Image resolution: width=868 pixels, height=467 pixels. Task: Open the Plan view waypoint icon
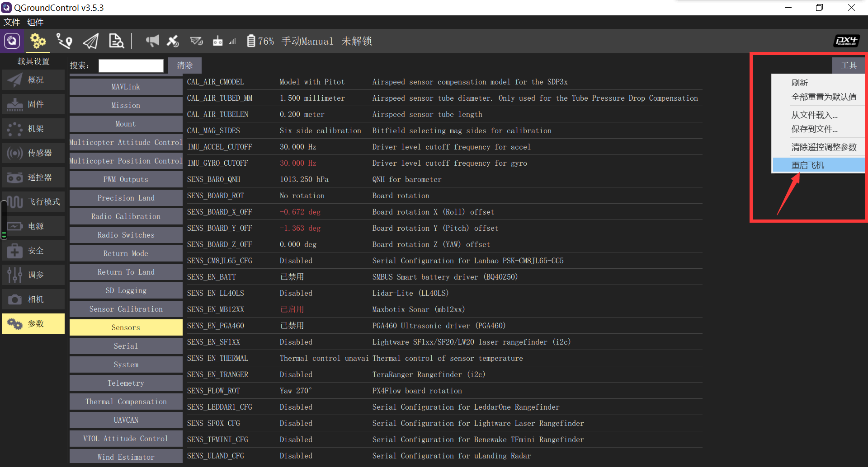[x=64, y=41]
